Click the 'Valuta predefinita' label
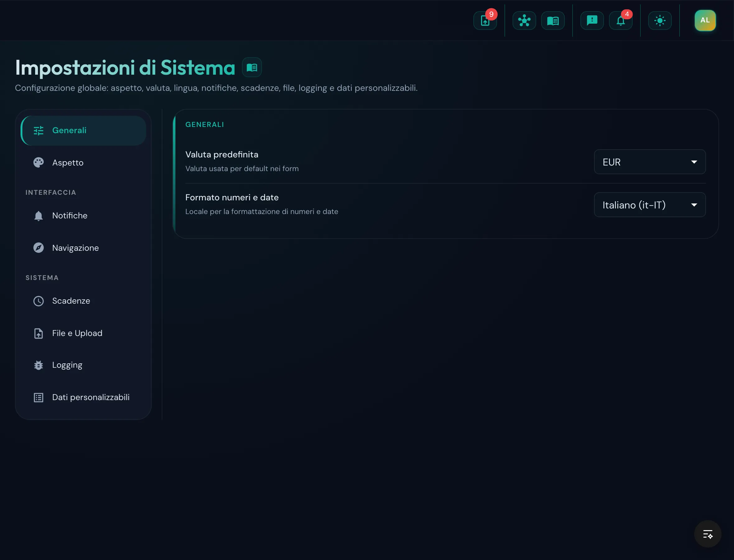This screenshot has width=734, height=560. (222, 155)
